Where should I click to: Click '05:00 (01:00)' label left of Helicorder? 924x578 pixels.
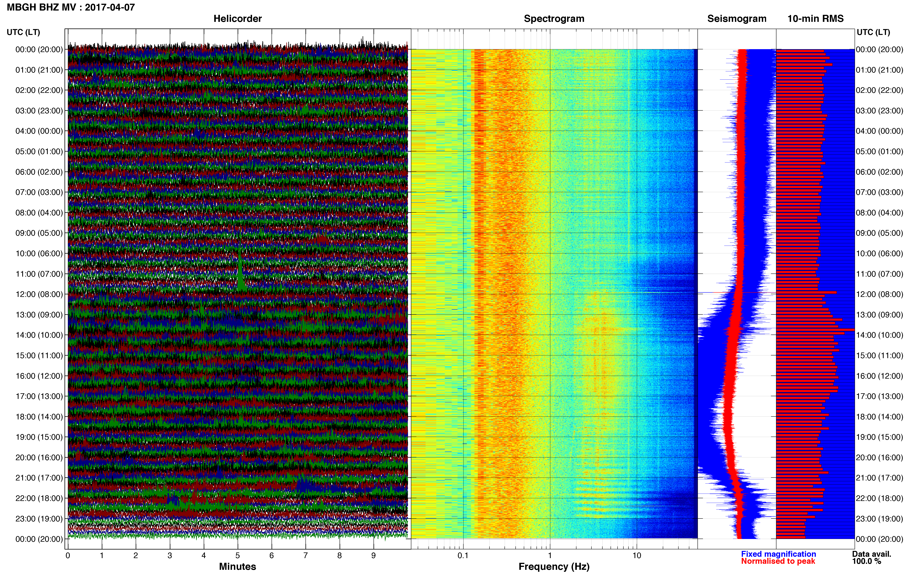(39, 151)
